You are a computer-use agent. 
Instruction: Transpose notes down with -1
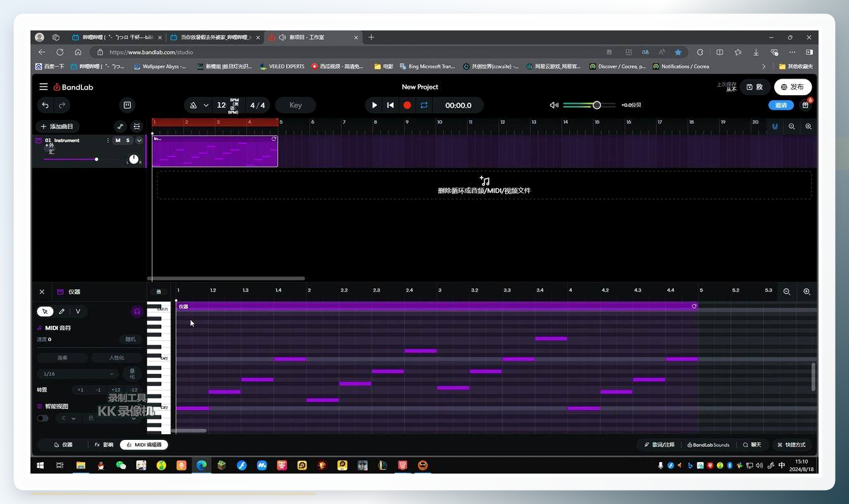[x=98, y=390]
